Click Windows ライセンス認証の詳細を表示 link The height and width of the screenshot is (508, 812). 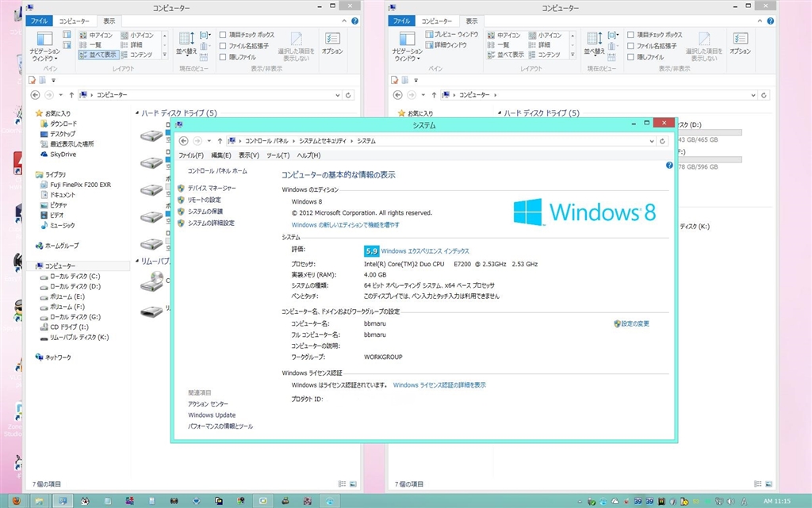[x=439, y=385]
